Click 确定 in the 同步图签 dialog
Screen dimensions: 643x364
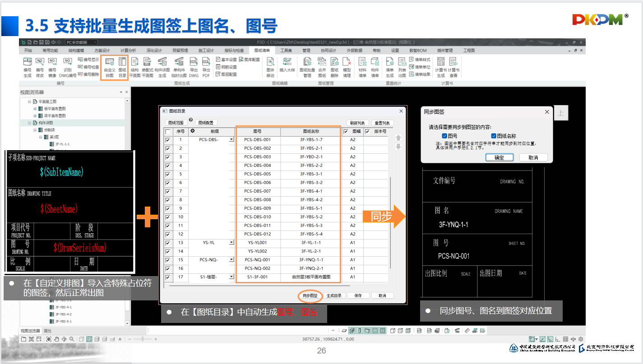(x=499, y=157)
